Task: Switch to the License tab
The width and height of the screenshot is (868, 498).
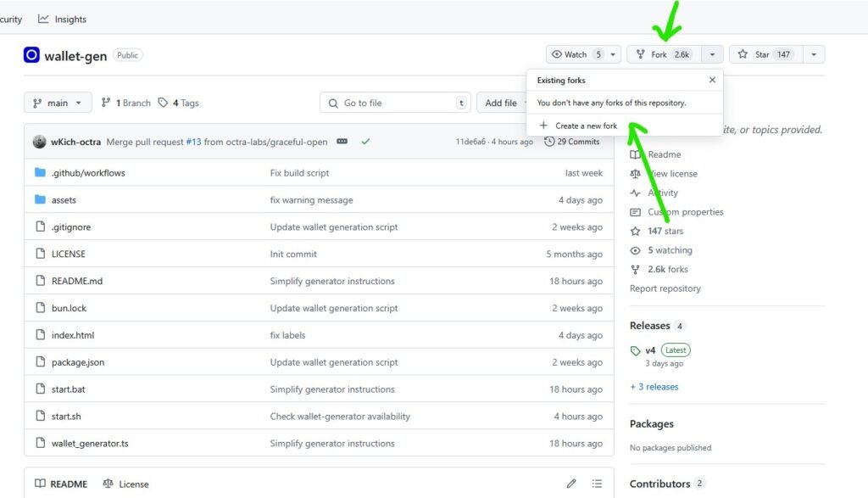Action: (125, 484)
